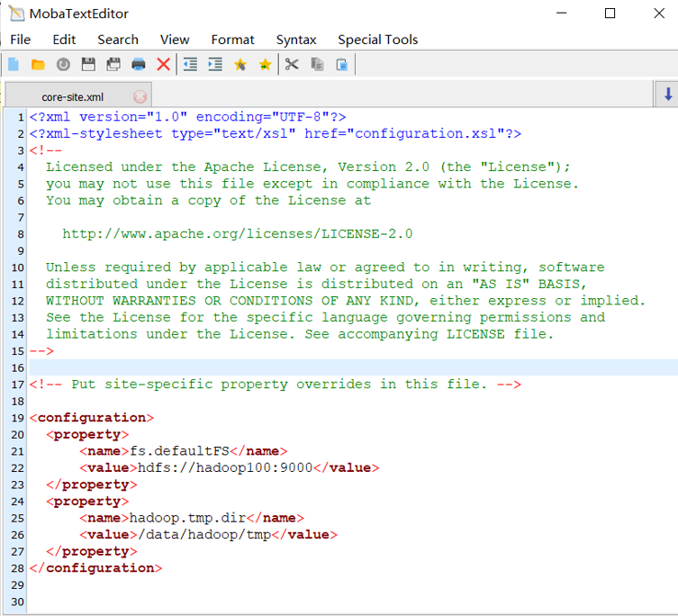Click the </property> closing tag on line 27
The image size is (678, 616).
[92, 551]
